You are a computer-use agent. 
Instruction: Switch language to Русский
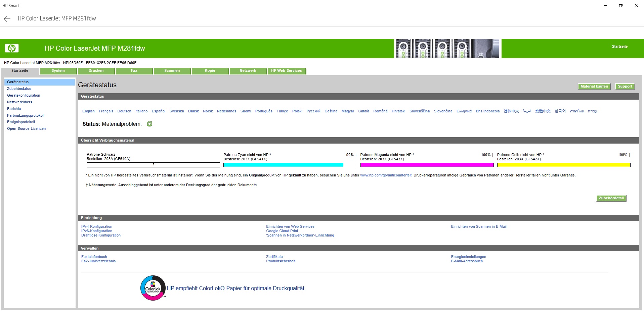pyautogui.click(x=313, y=111)
